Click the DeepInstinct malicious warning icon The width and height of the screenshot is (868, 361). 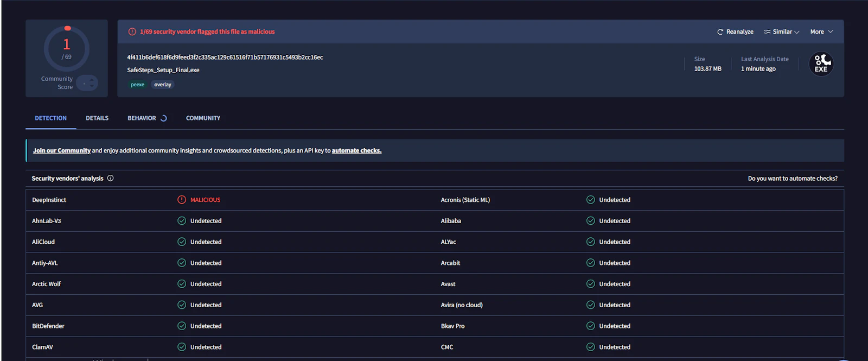coord(182,200)
